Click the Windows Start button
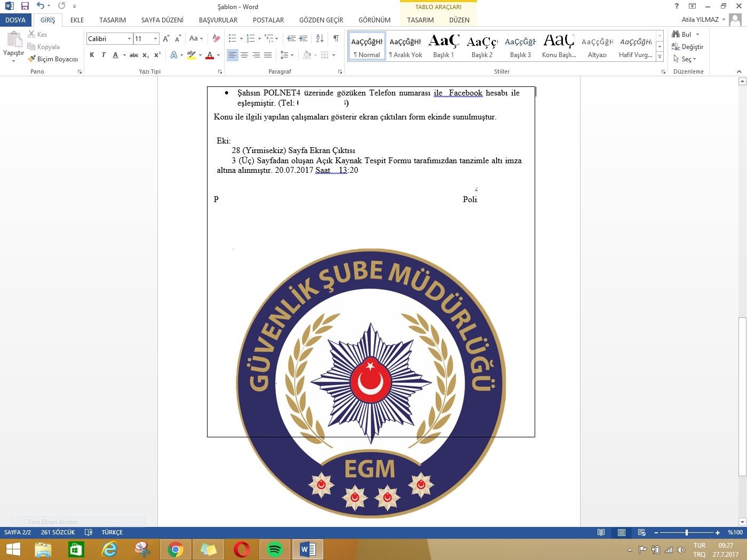Screen dimensions: 747x560 pyautogui.click(x=13, y=549)
